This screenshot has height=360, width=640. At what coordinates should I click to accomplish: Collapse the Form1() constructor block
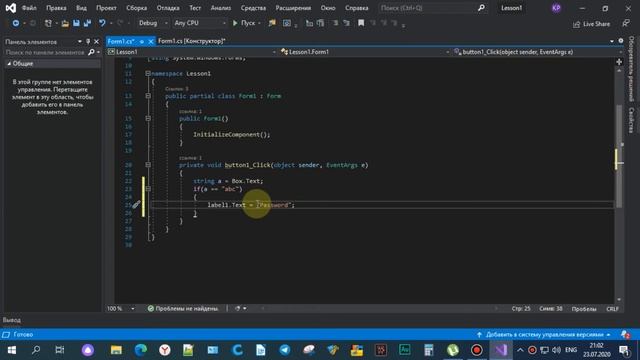coord(148,118)
